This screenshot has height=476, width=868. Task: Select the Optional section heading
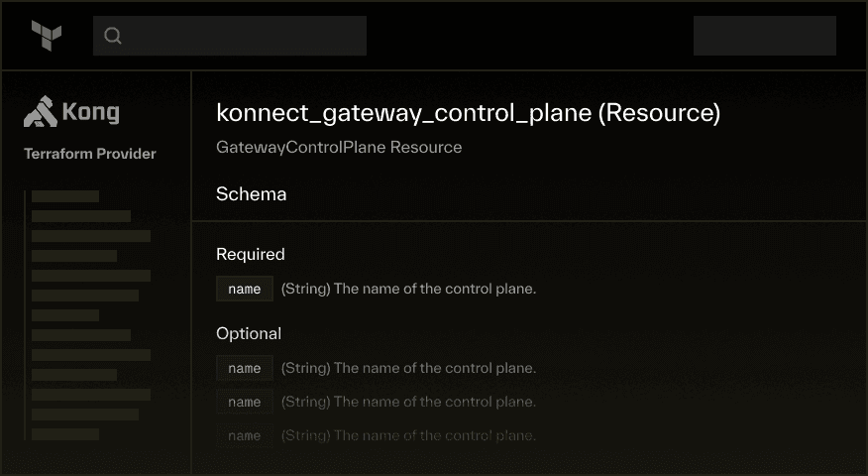[249, 333]
